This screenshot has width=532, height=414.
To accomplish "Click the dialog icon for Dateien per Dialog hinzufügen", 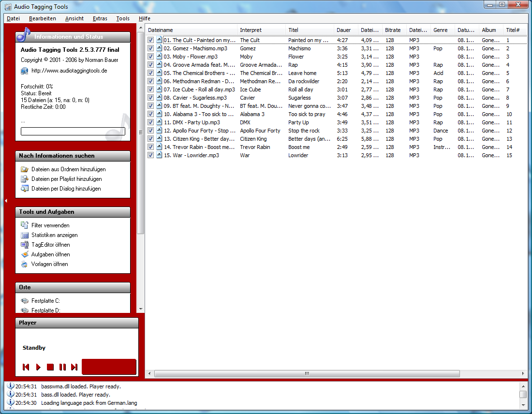I will pos(25,189).
